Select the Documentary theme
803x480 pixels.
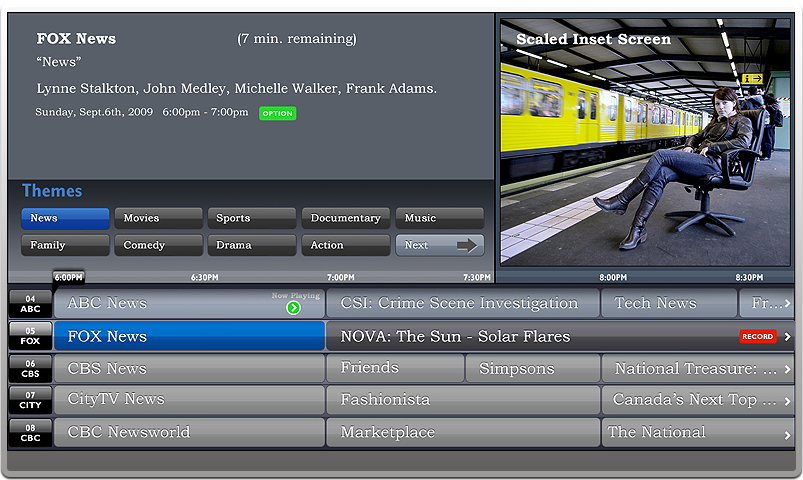(x=346, y=218)
